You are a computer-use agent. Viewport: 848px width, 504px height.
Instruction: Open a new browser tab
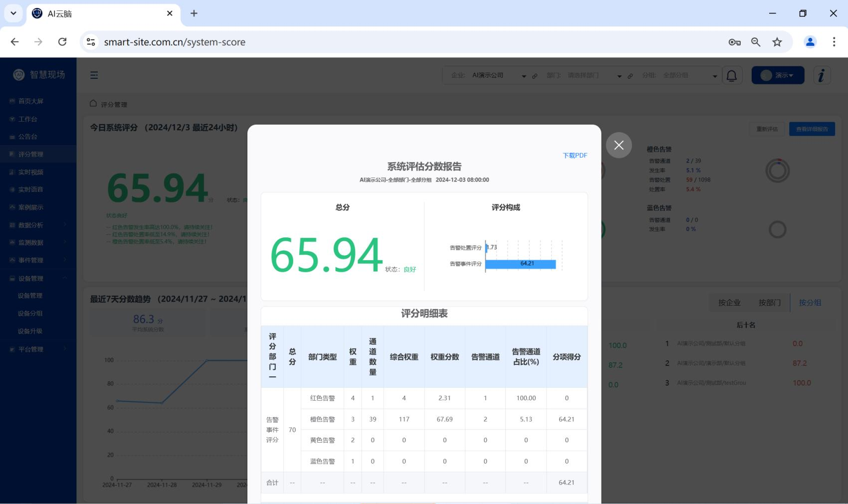194,13
